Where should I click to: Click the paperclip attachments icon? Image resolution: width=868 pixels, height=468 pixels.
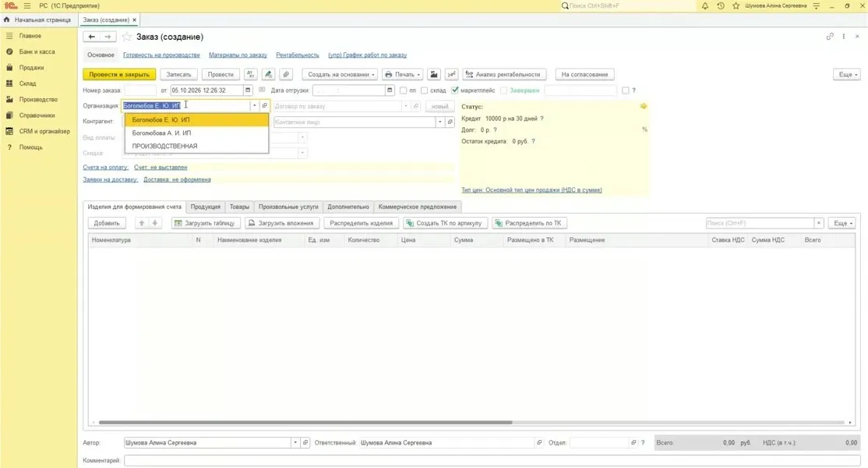286,74
